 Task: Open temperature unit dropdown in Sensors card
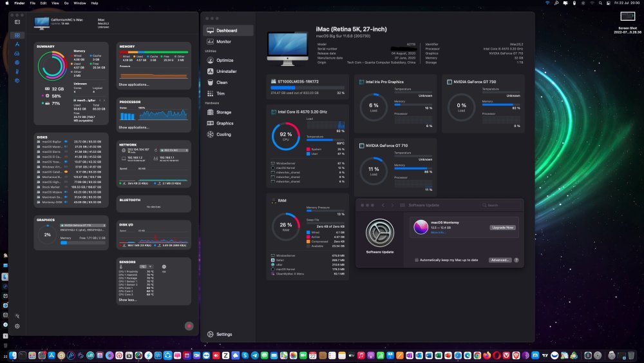click(146, 266)
